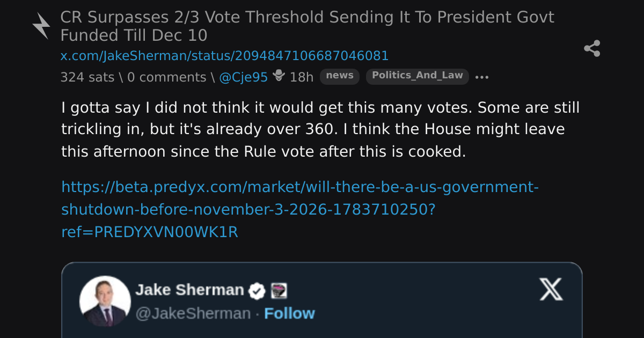Click the 18h timestamp
644x338 pixels.
click(x=302, y=77)
